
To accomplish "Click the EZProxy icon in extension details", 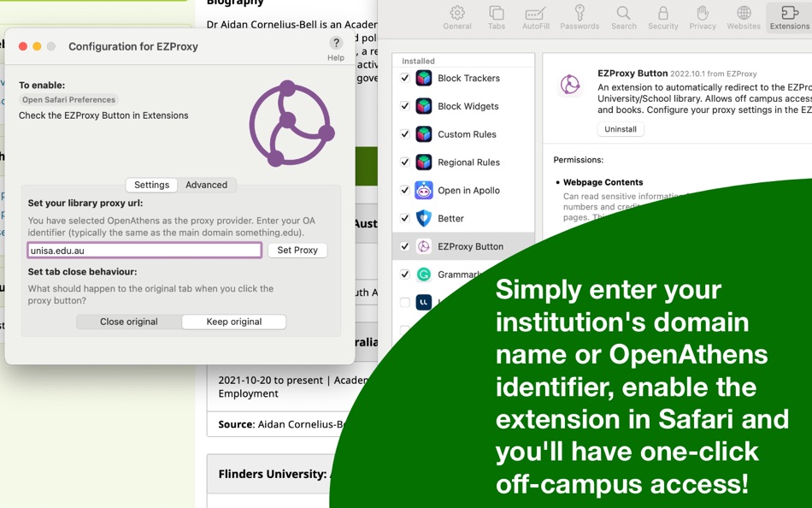I will pos(569,85).
